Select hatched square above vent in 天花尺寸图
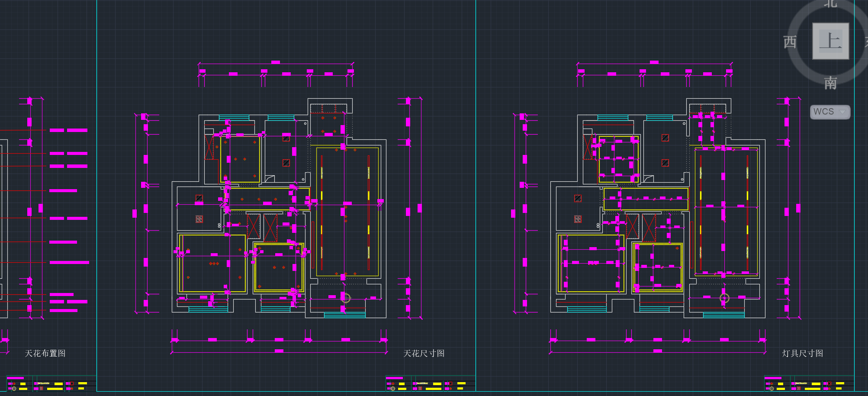The height and width of the screenshot is (396, 868). click(x=199, y=198)
